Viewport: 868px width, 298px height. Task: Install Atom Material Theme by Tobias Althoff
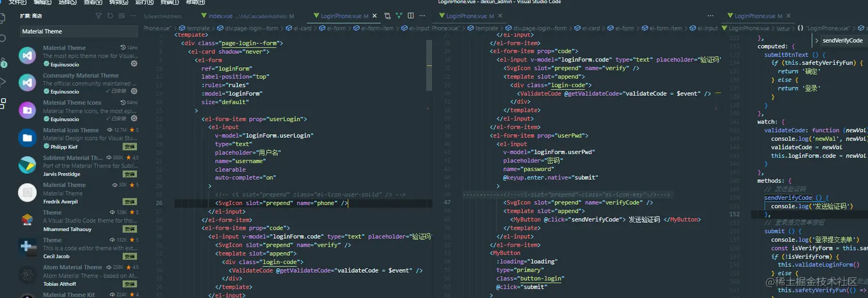(130, 284)
